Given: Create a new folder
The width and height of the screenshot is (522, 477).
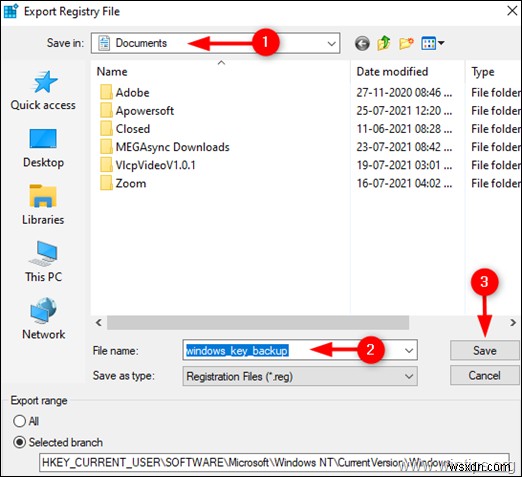Looking at the screenshot, I should [406, 43].
